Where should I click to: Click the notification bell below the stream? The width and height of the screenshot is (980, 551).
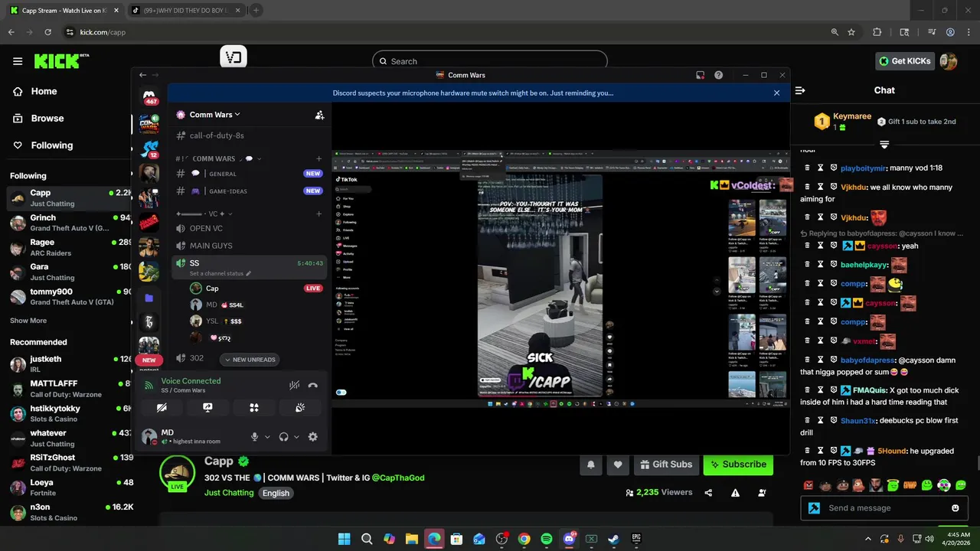(591, 465)
